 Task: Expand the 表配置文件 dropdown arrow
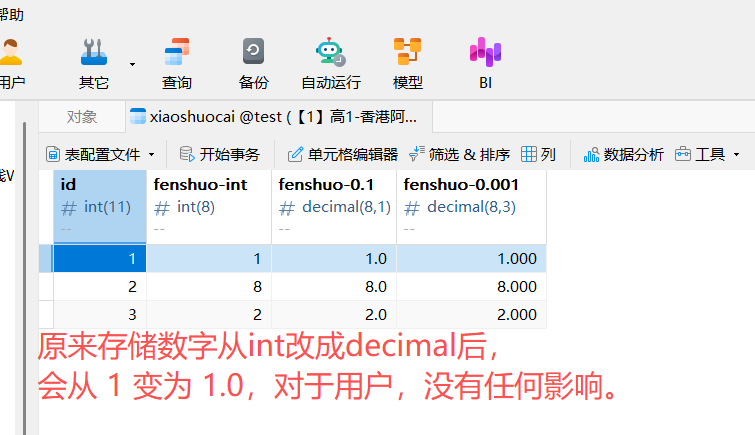152,155
